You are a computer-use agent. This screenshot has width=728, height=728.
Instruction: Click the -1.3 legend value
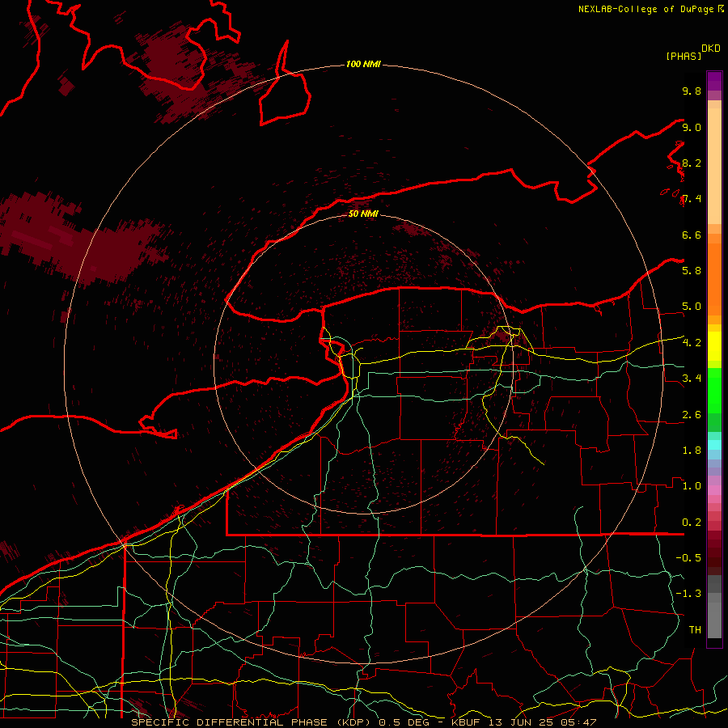point(688,594)
